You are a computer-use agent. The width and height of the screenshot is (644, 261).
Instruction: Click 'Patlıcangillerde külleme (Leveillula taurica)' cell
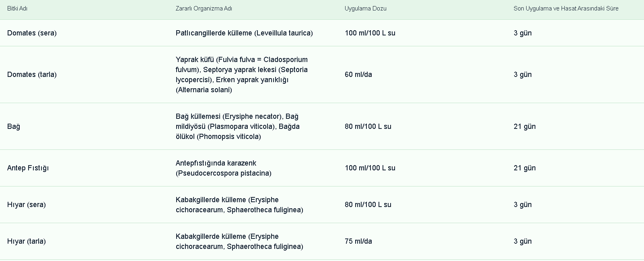[244, 33]
